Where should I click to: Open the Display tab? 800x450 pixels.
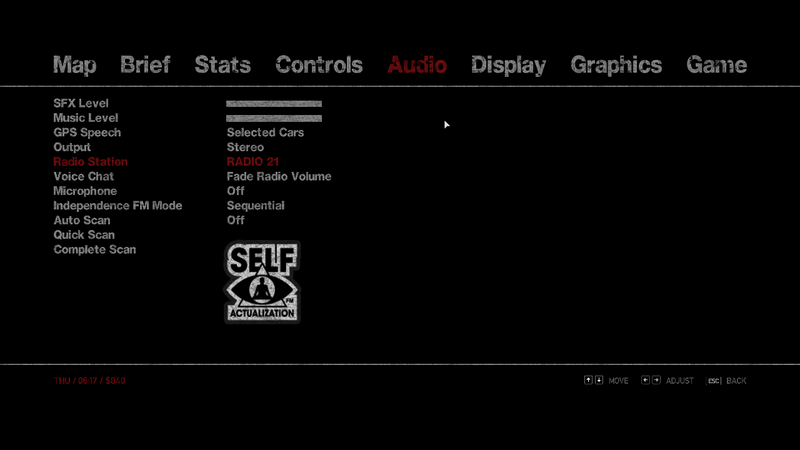508,65
